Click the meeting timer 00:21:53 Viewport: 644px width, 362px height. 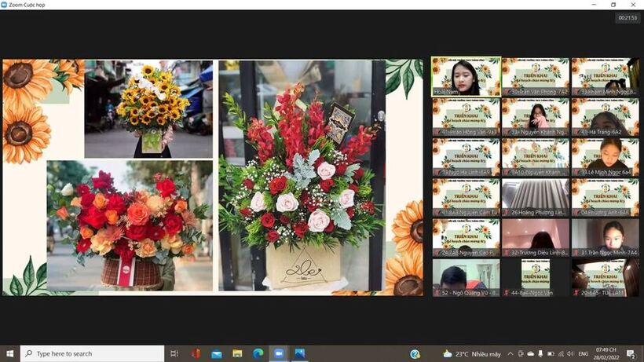[627, 17]
